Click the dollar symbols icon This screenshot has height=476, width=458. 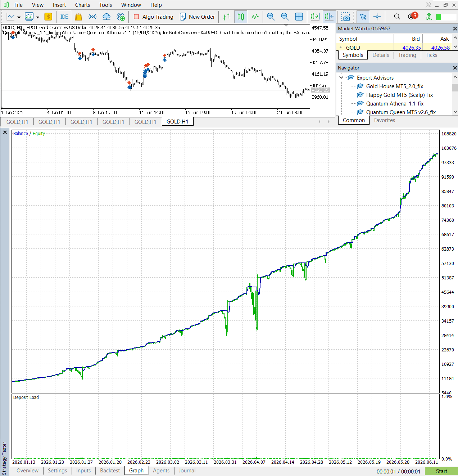(x=48, y=17)
